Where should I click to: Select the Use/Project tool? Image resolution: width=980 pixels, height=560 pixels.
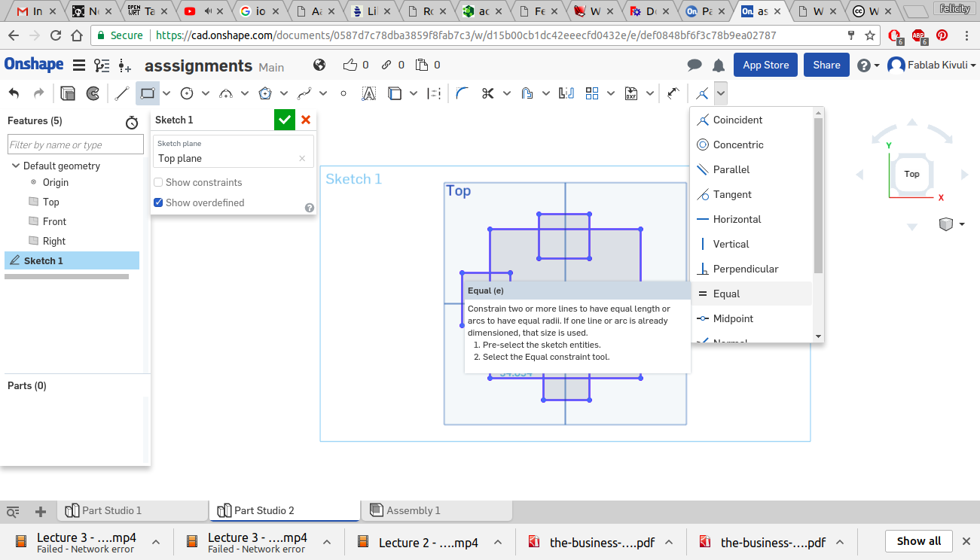[x=395, y=93]
